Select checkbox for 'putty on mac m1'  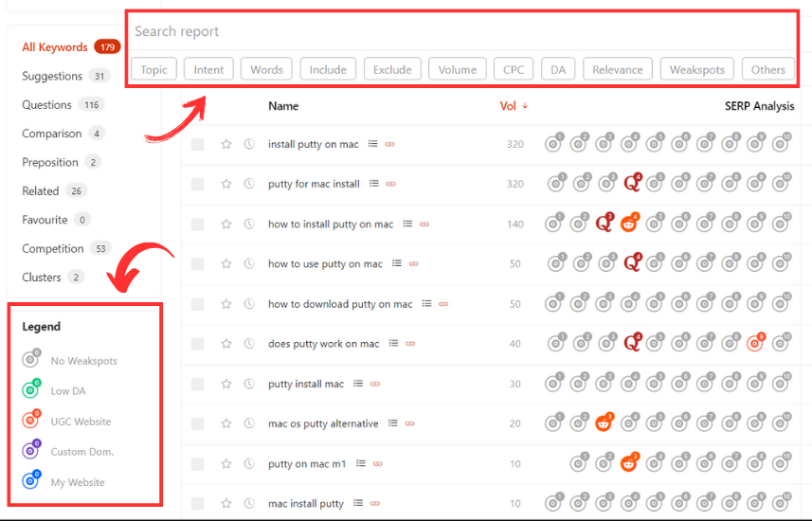pos(197,463)
